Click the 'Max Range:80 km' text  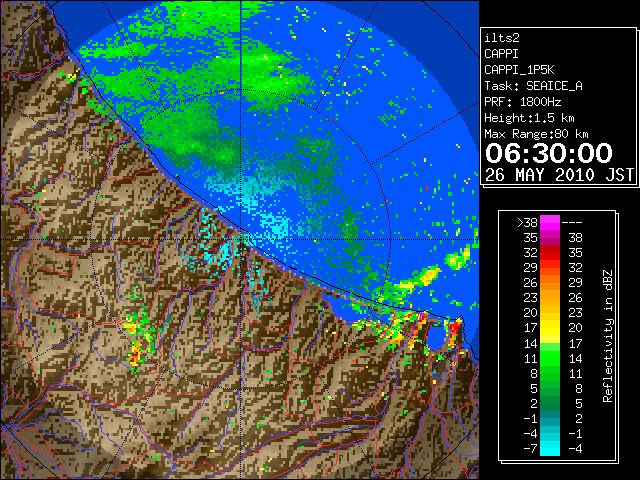point(536,134)
